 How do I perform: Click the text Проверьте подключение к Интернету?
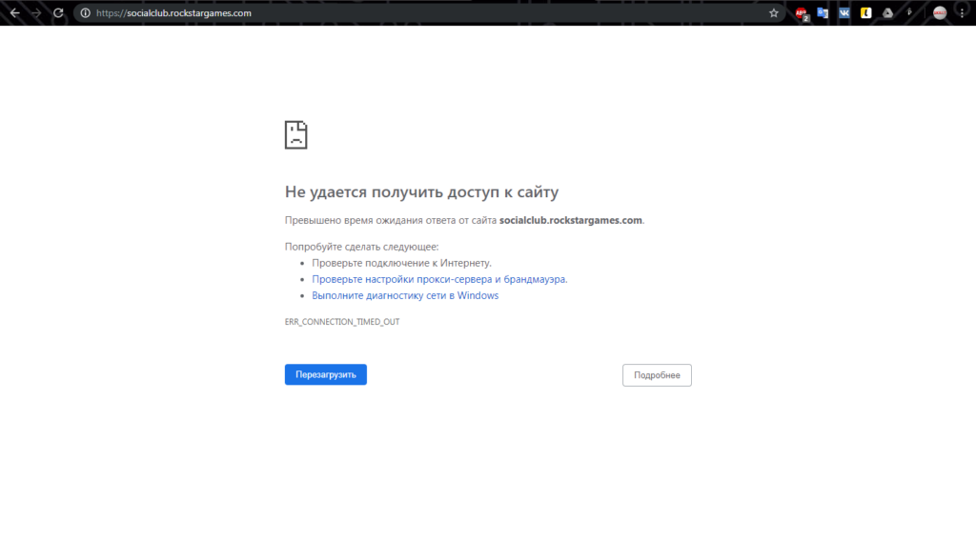coord(401,263)
